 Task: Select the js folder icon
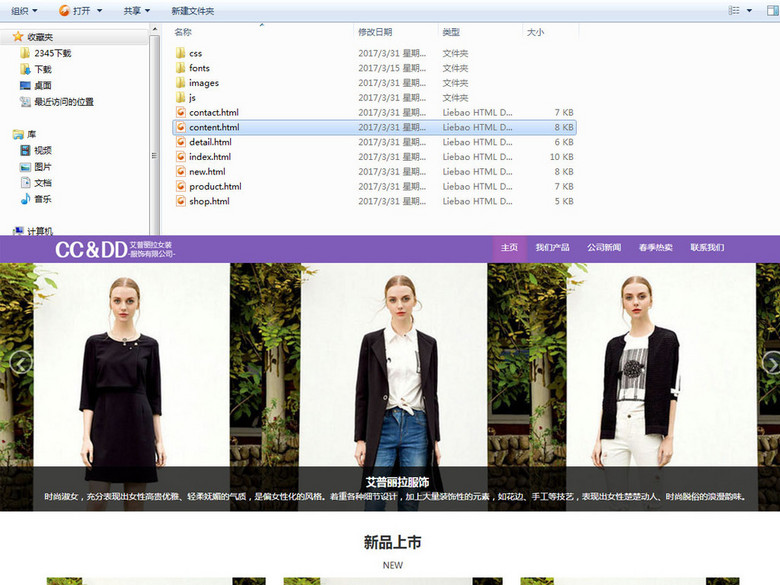point(181,98)
